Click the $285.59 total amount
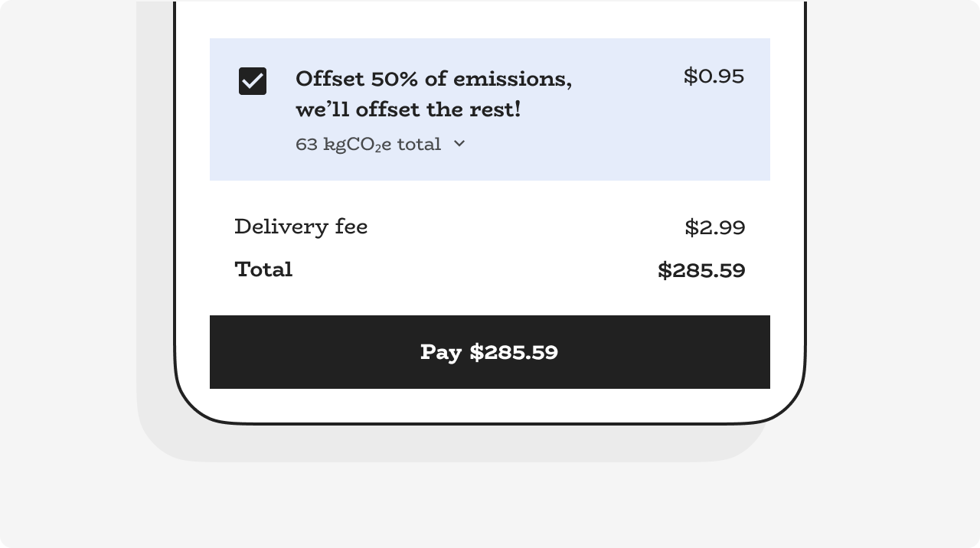Screen dimensions: 980x548 click(701, 270)
